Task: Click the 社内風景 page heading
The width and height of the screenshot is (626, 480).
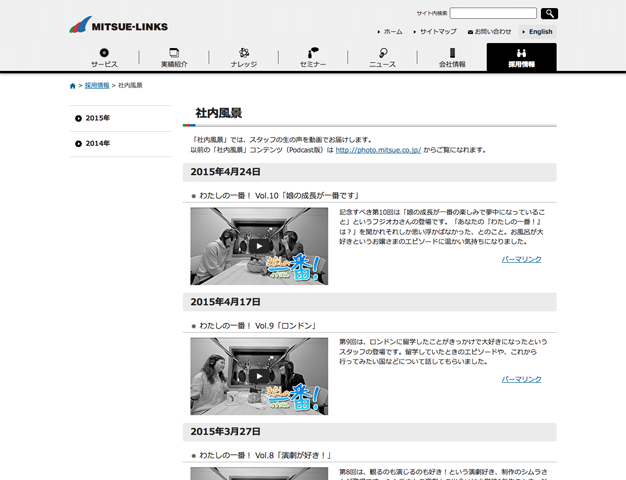Action: 218,113
